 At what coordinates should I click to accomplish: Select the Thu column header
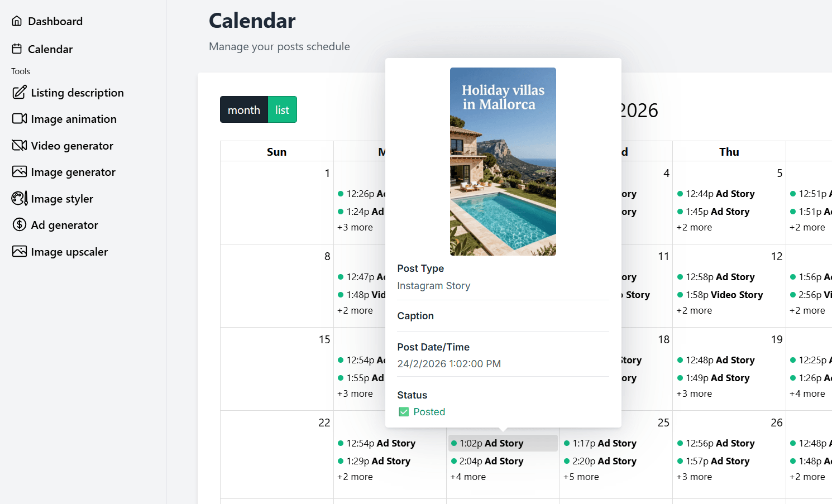729,151
